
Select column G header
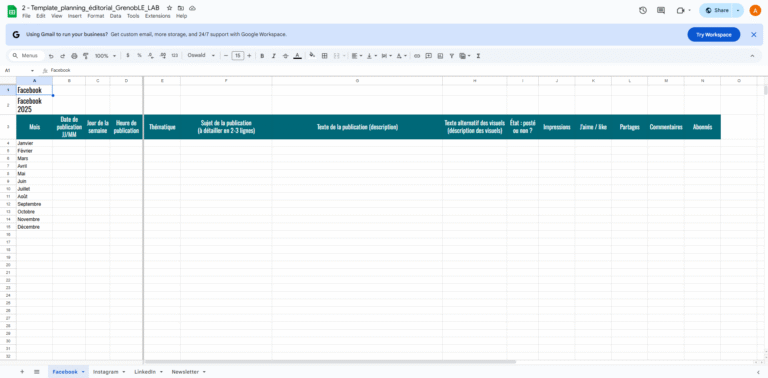click(x=357, y=80)
